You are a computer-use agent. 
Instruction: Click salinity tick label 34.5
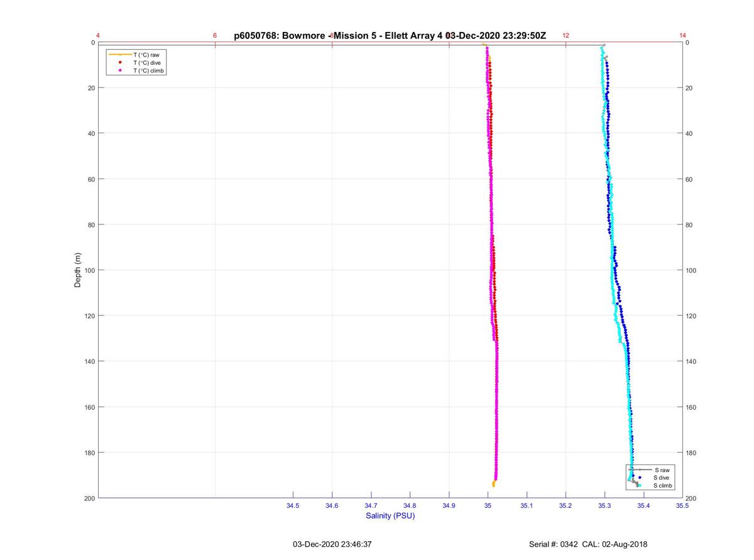pyautogui.click(x=293, y=506)
